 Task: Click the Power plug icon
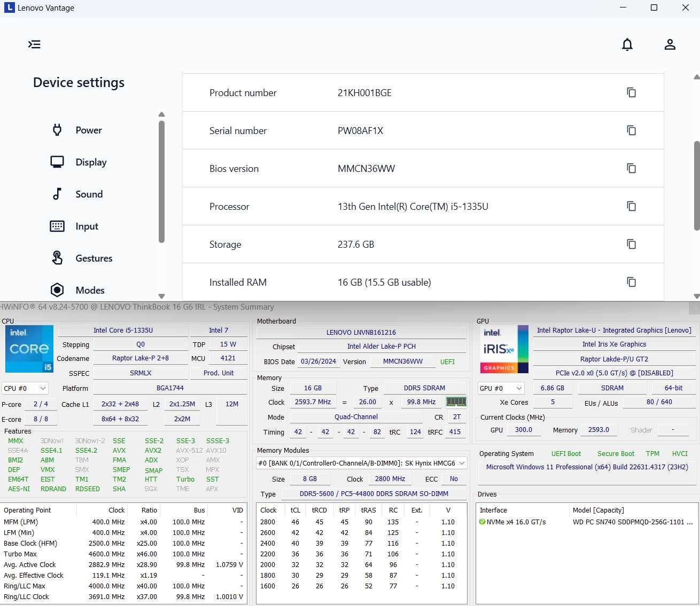(57, 130)
